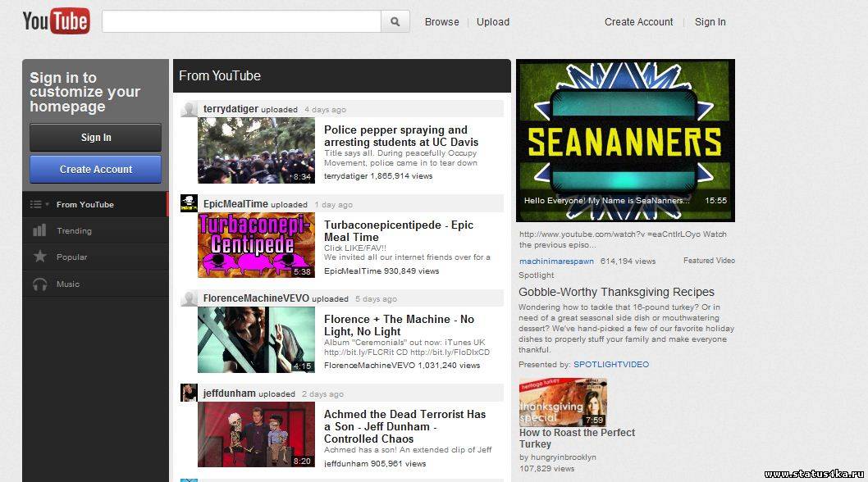
Task: Click the text 'by hungryinbrooklyn'
Action: (x=557, y=457)
